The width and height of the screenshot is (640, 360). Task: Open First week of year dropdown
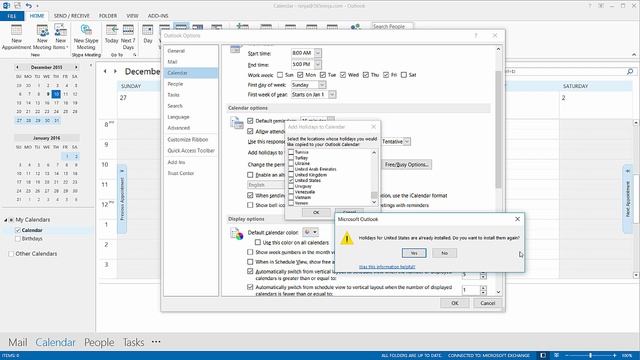[332, 95]
